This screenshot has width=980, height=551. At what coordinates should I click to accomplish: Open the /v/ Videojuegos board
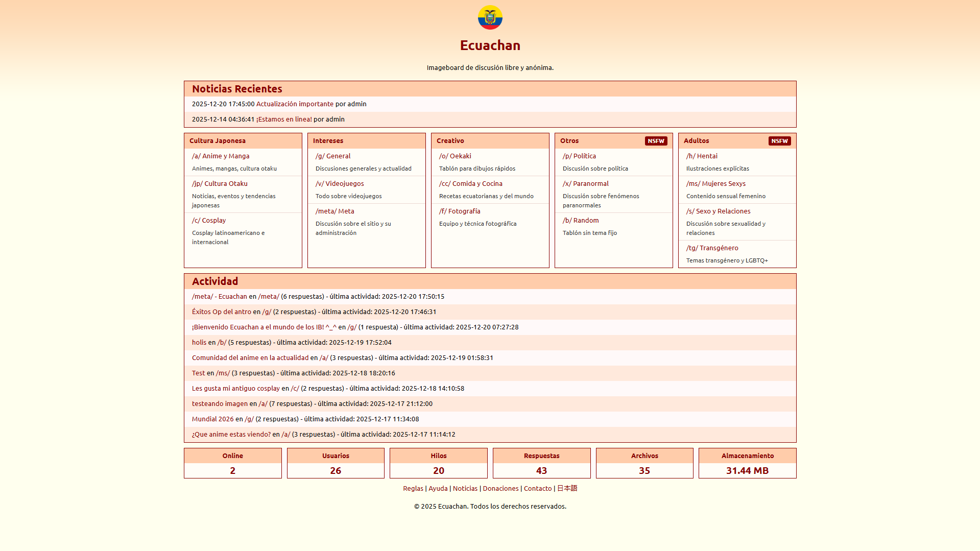point(340,184)
